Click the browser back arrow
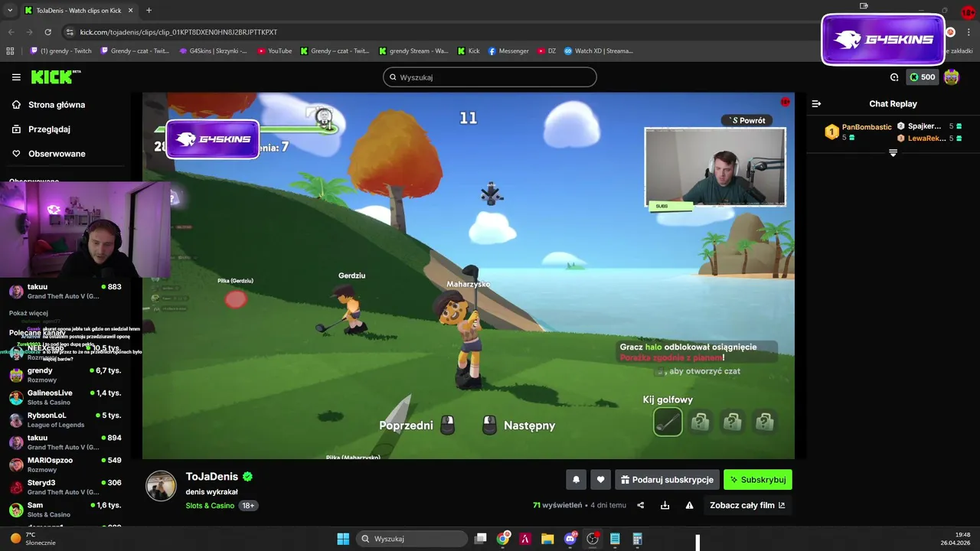 [11, 32]
